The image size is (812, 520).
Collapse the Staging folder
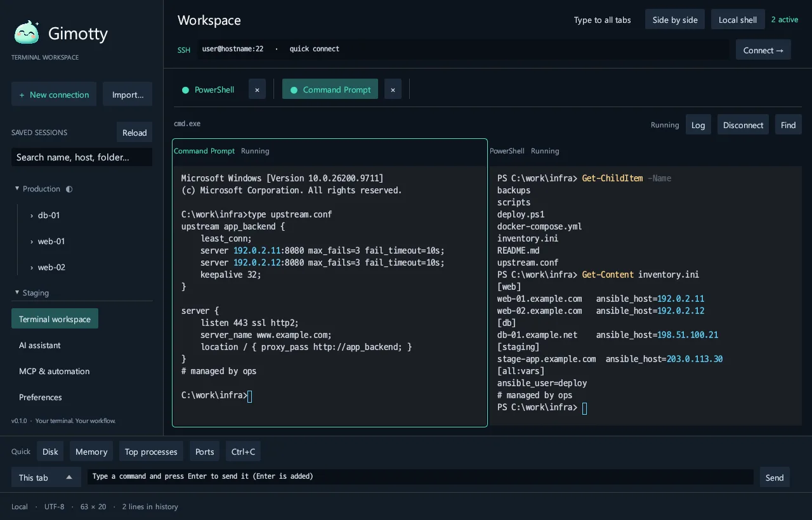(x=32, y=293)
